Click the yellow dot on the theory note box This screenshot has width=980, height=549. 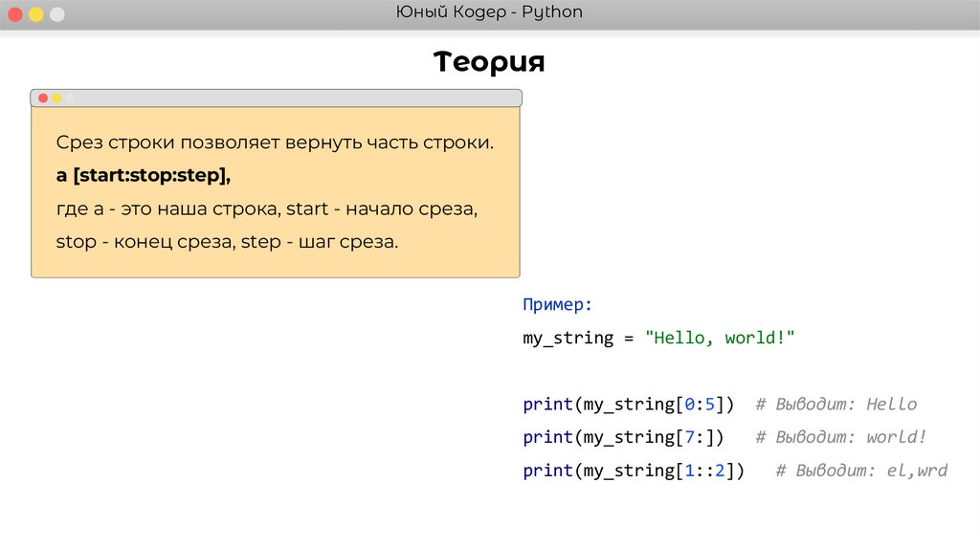pyautogui.click(x=56, y=98)
